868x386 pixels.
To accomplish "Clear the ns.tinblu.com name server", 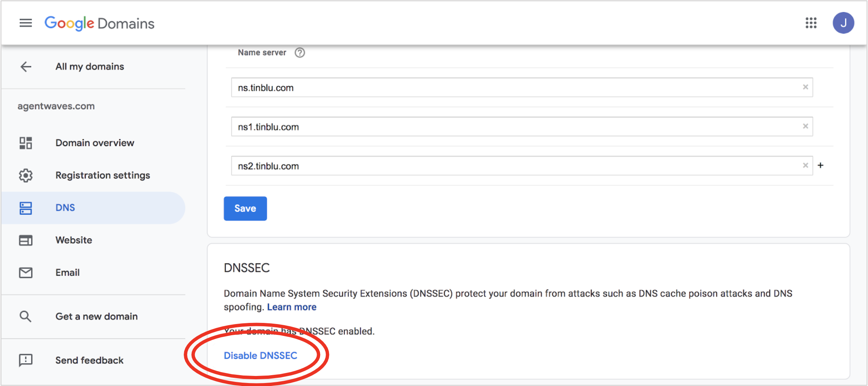I will [x=806, y=87].
